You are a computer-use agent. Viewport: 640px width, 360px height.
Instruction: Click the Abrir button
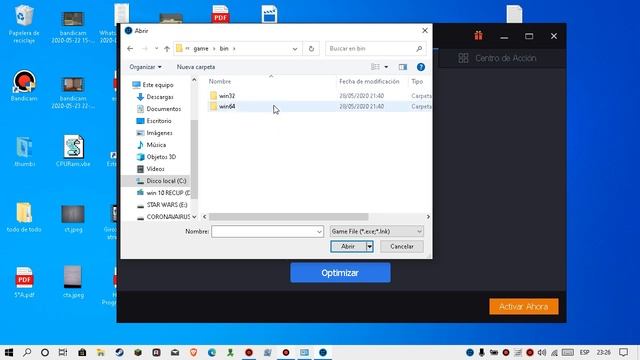click(x=348, y=247)
